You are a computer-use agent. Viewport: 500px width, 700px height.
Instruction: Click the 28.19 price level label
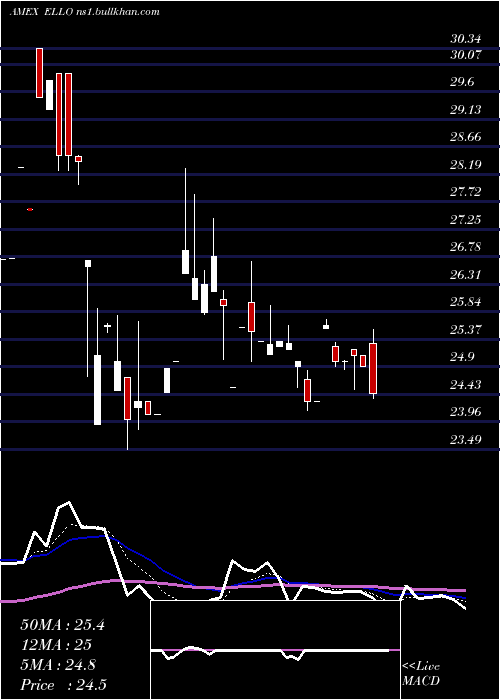point(466,165)
